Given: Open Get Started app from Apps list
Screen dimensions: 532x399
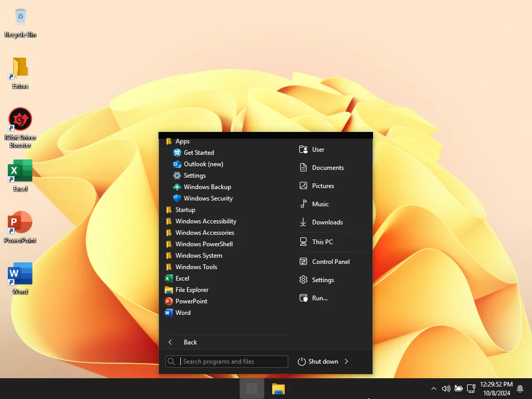Looking at the screenshot, I should 198,153.
